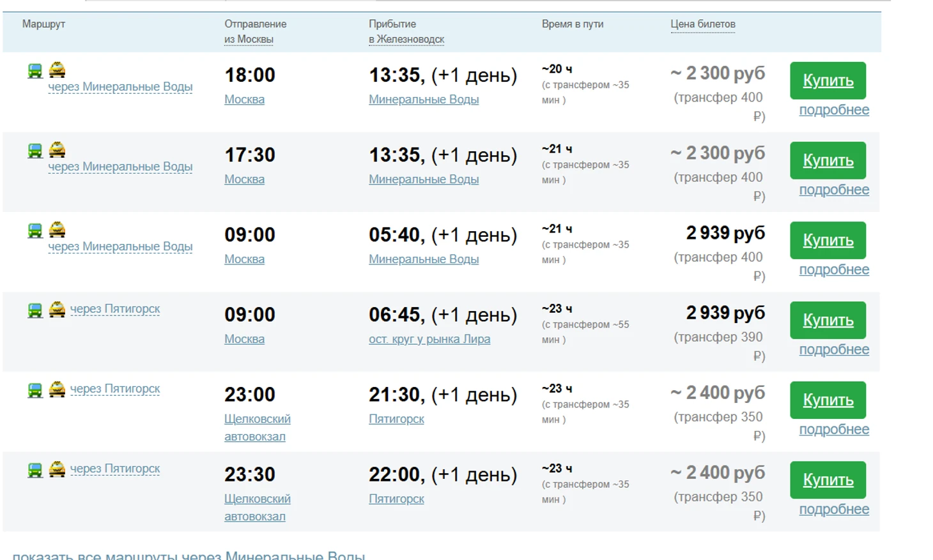Open the 'ост. круг у рынка Лира' link
The width and height of the screenshot is (933, 560).
[429, 339]
